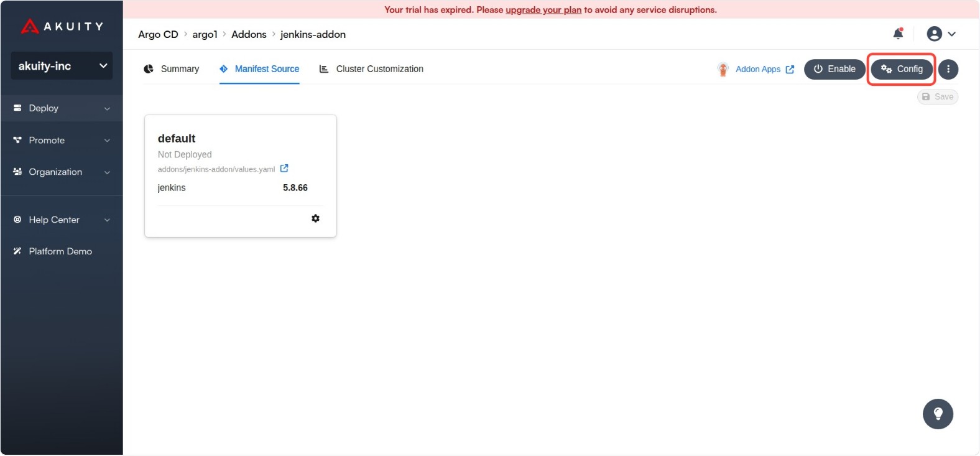Go to Argo CD breadcrumb

pos(158,34)
